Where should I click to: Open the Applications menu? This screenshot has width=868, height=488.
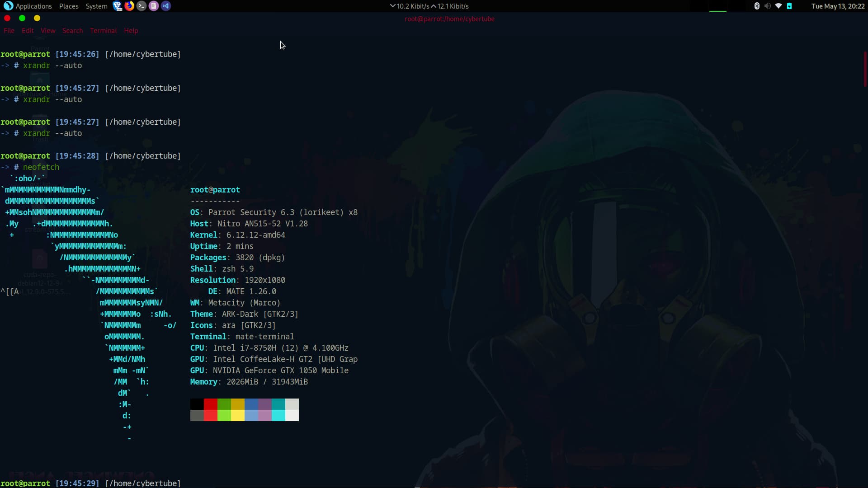[34, 6]
